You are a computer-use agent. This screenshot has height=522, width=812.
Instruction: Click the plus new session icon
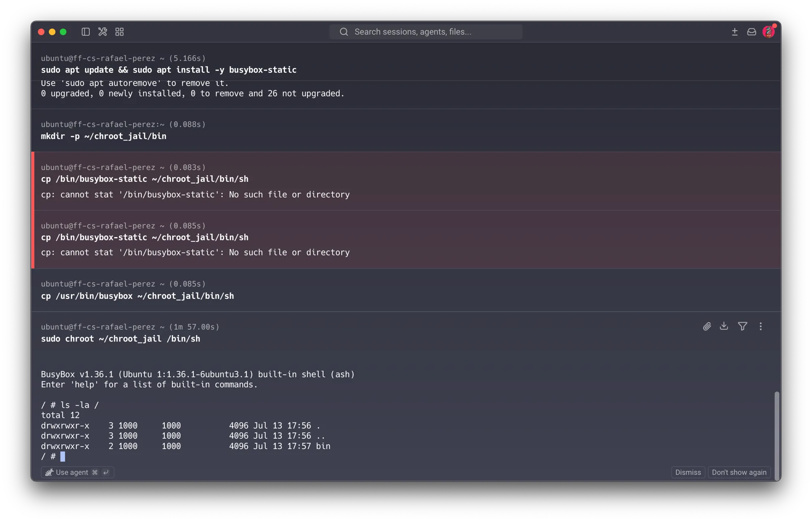pyautogui.click(x=734, y=32)
